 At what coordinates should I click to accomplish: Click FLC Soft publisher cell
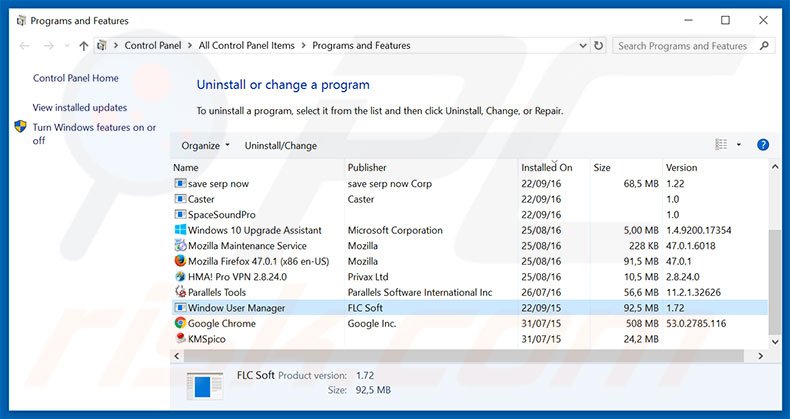point(365,308)
